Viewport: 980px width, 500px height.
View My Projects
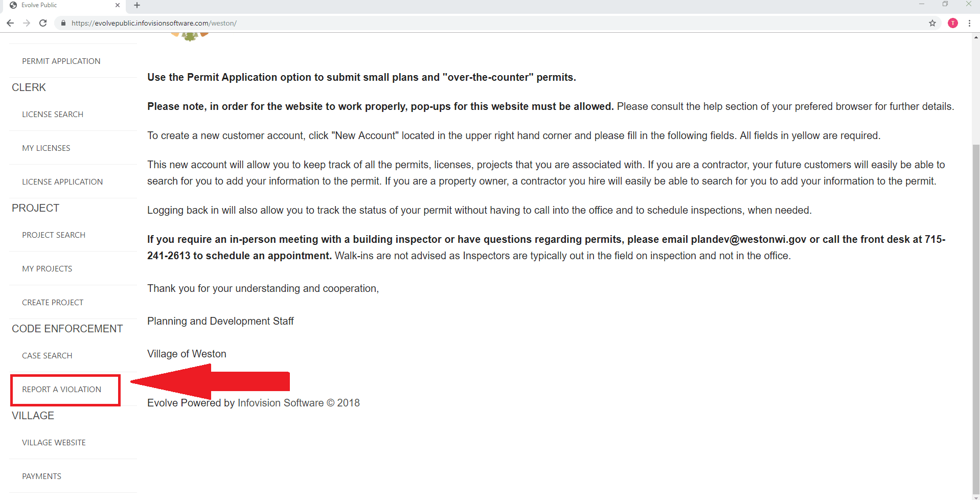tap(47, 269)
